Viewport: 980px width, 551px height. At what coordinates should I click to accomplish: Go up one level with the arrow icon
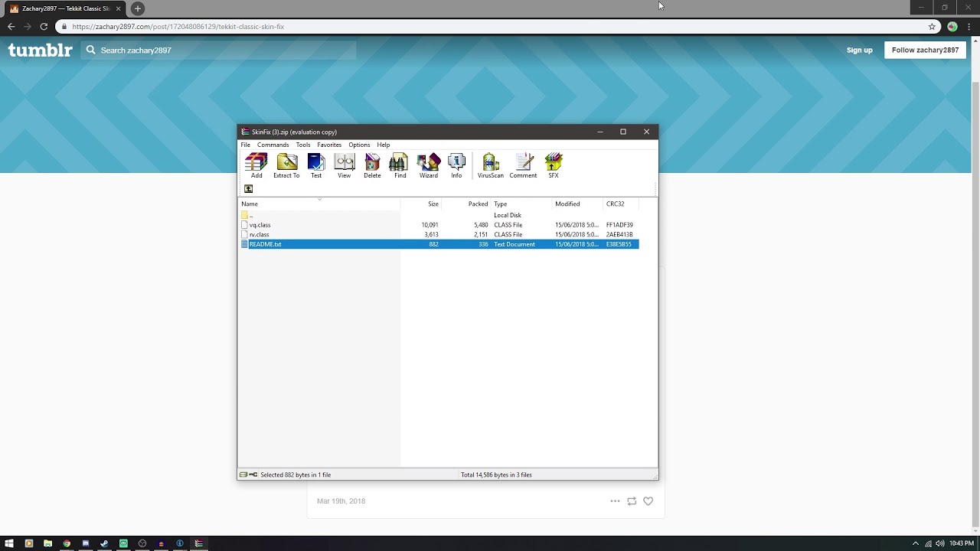coord(248,189)
